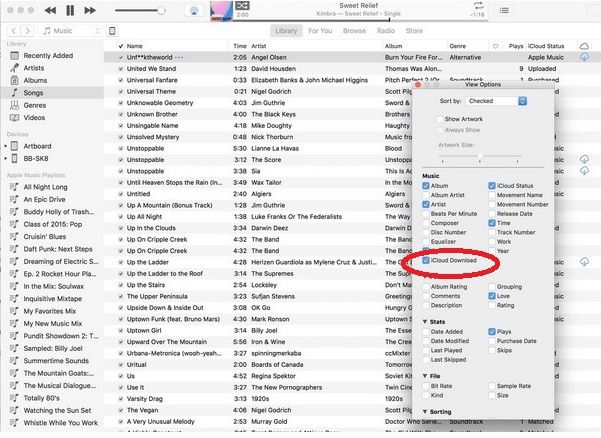Uncheck the United We Stand song
This screenshot has height=438, width=601.
tap(121, 69)
